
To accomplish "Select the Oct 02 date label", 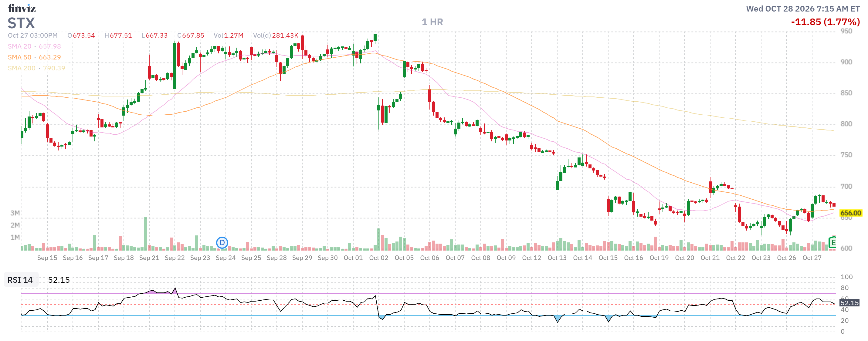I will click(378, 258).
